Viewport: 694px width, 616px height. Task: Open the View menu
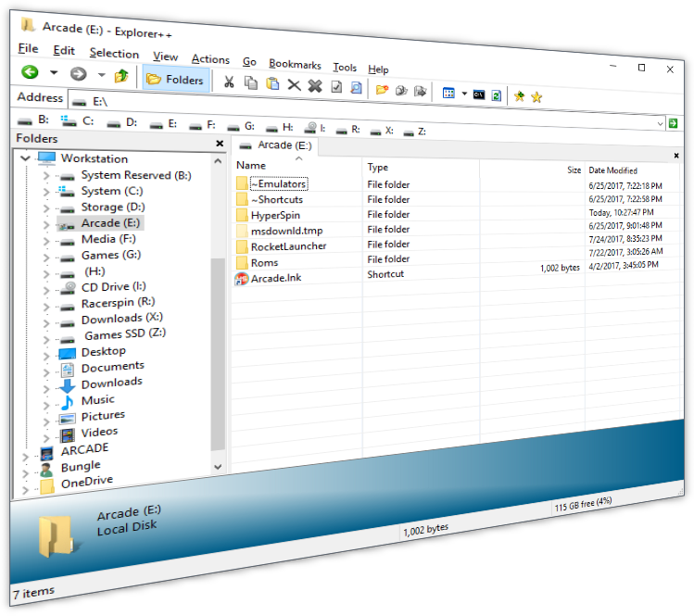click(165, 57)
